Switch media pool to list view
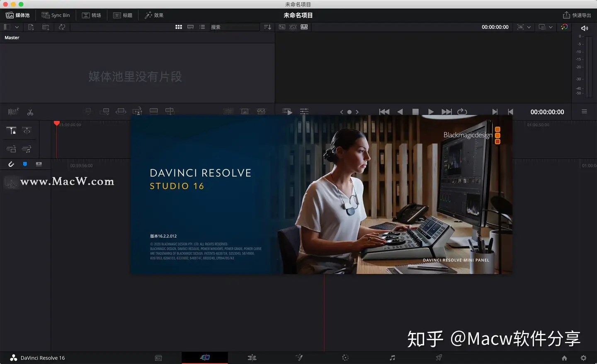This screenshot has width=597, height=364. [202, 27]
